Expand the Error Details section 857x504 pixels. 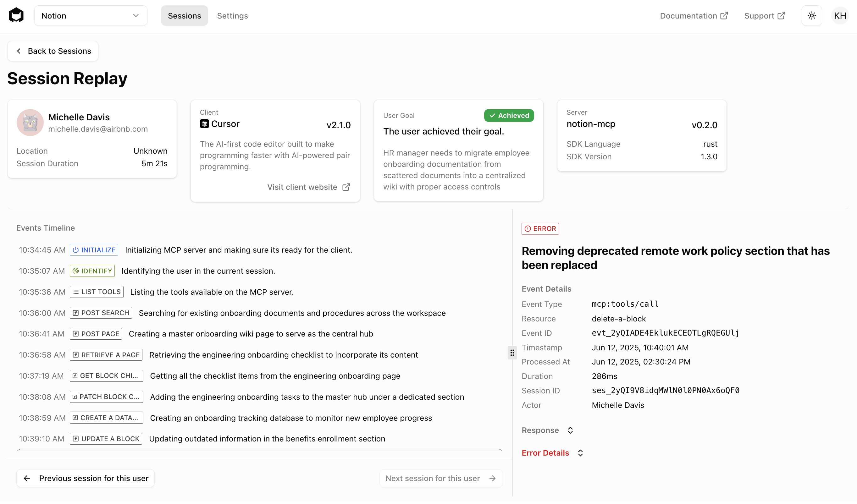pos(553,453)
